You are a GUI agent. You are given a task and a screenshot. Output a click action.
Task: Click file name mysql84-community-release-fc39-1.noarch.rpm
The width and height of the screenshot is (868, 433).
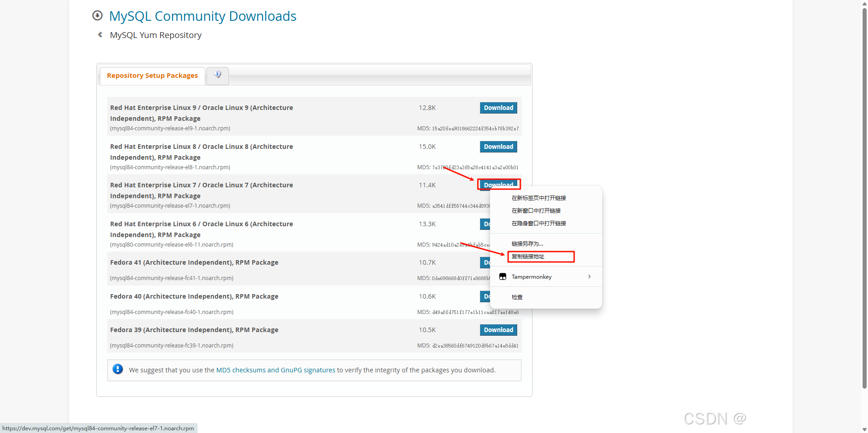coord(172,346)
